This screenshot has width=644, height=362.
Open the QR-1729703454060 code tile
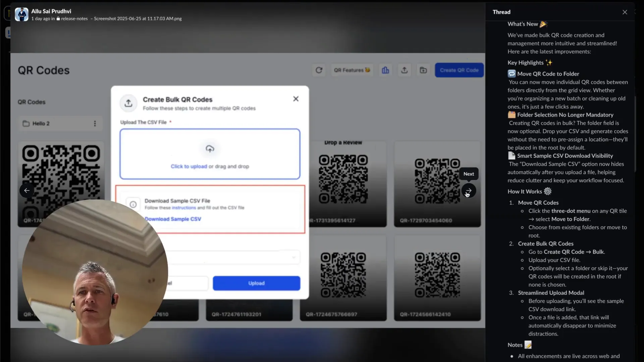tap(437, 184)
